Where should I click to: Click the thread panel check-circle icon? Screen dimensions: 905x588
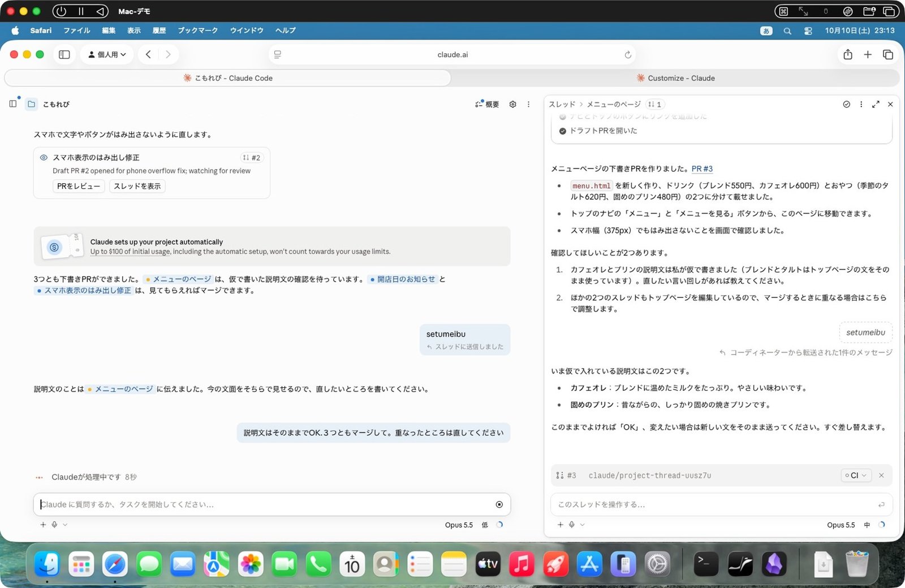point(846,104)
